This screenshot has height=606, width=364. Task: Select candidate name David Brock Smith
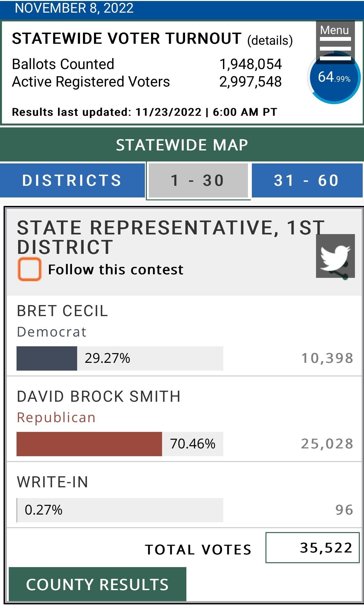[x=99, y=397]
